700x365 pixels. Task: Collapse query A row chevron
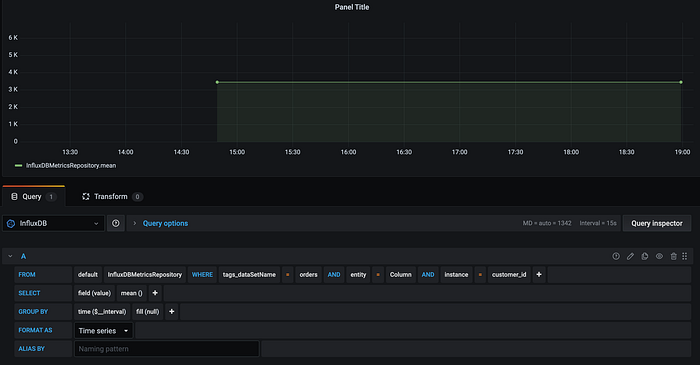(10, 256)
